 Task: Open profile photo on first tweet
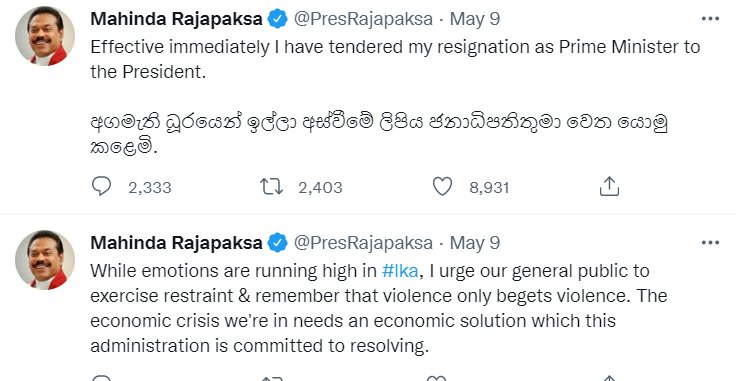[x=45, y=36]
